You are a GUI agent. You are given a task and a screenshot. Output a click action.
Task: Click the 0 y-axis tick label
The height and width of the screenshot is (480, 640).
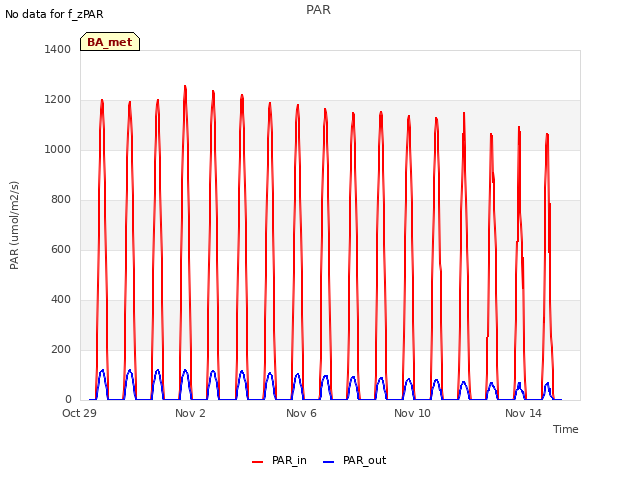pyautogui.click(x=68, y=400)
